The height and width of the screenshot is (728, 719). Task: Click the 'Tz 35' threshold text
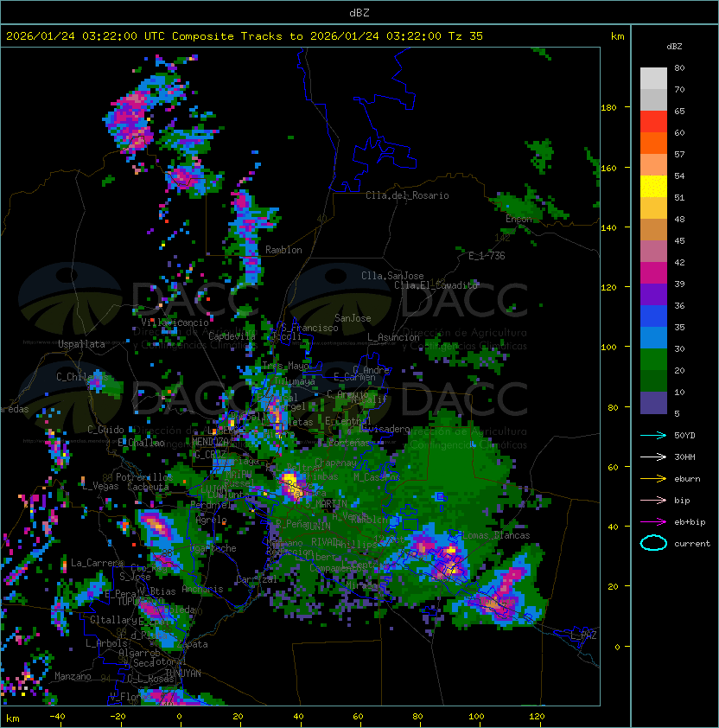[466, 36]
